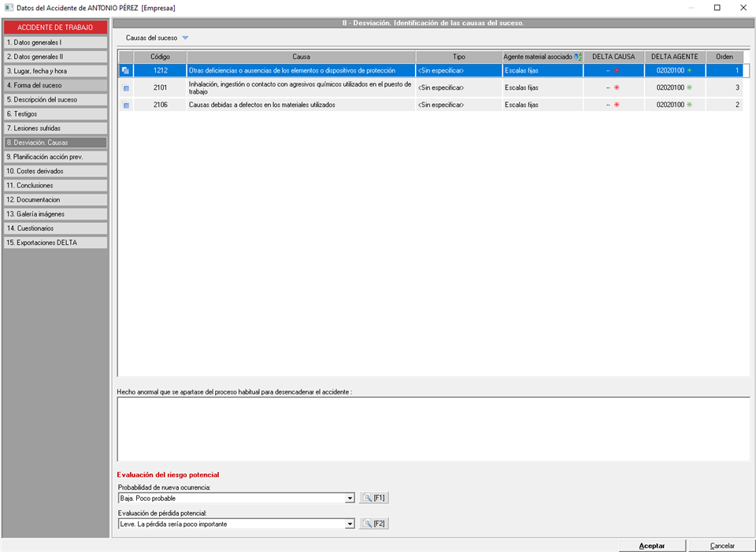Viewport: 756px width, 552px height.
Task: Click the green asterisk in row 2106
Action: [689, 105]
